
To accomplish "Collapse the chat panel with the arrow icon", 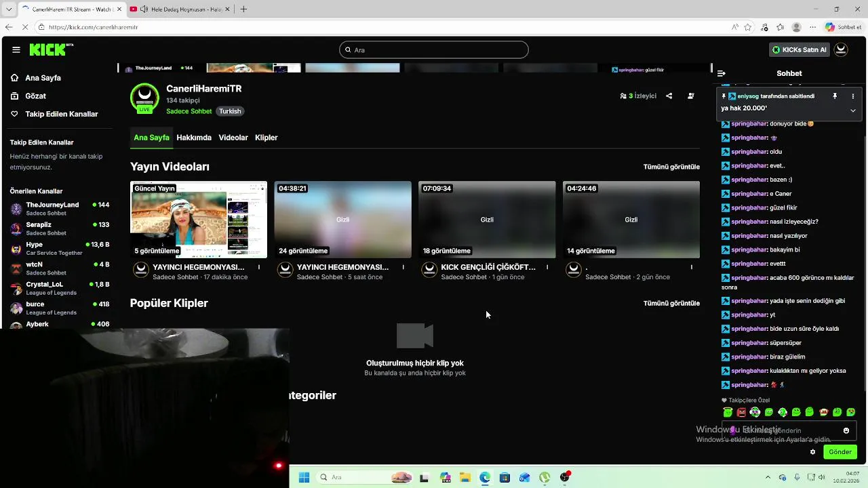I will point(722,73).
